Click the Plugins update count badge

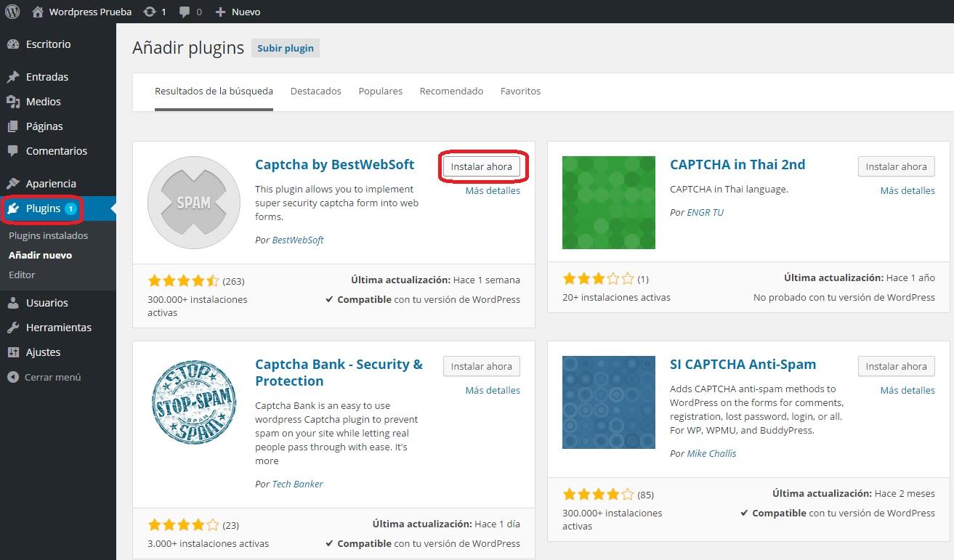[x=70, y=208]
